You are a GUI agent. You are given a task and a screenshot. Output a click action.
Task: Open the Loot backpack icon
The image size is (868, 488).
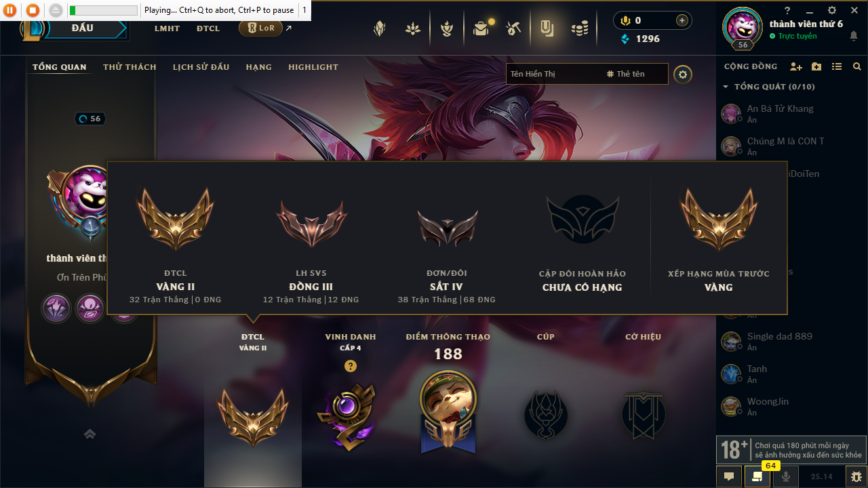[481, 28]
